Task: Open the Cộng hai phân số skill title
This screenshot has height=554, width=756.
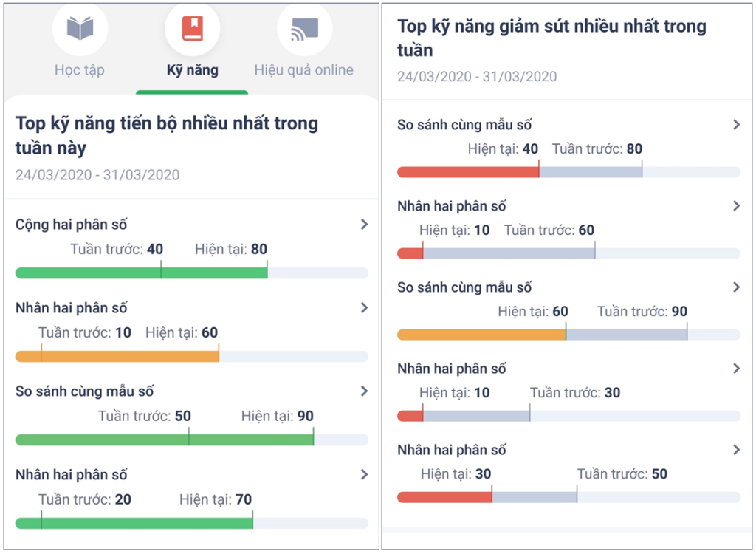Action: coord(72,225)
